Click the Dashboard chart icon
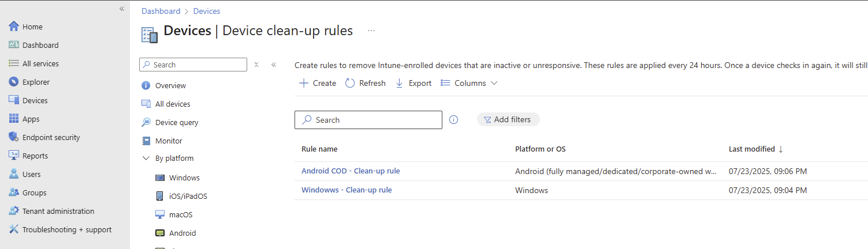 coord(14,45)
